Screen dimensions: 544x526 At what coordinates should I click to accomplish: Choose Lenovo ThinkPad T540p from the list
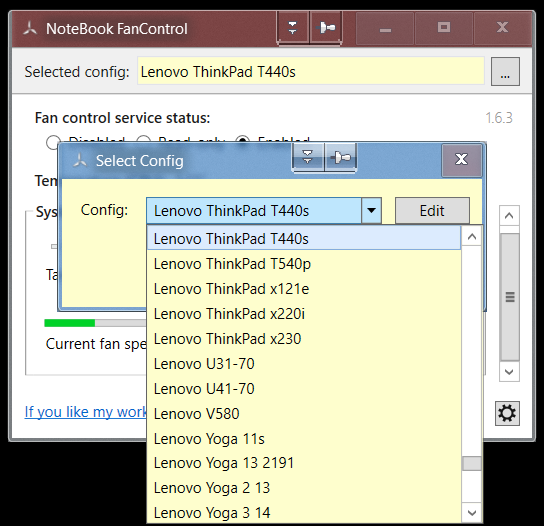(x=304, y=264)
